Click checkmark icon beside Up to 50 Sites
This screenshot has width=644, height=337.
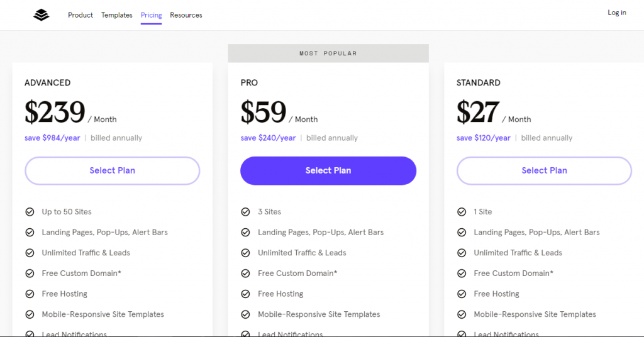coord(30,212)
